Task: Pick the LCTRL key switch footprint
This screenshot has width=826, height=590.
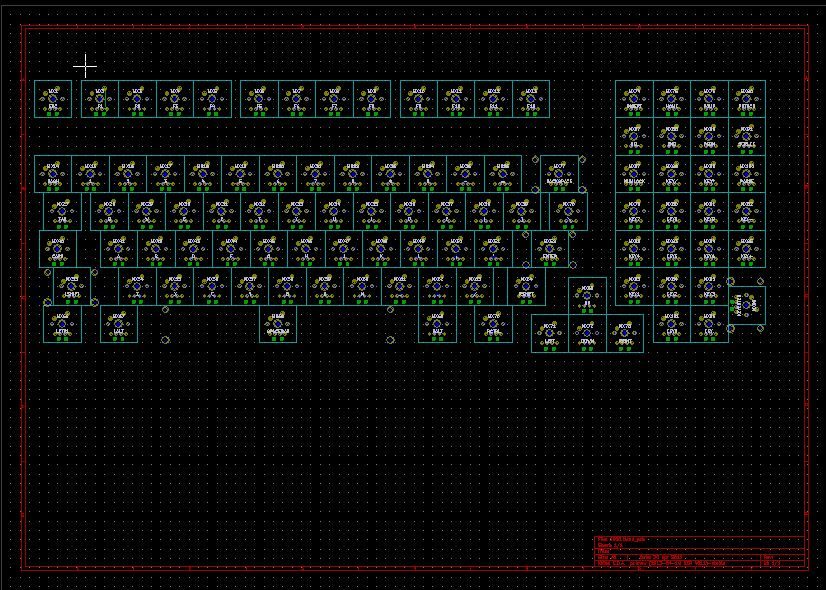Action: (x=62, y=324)
